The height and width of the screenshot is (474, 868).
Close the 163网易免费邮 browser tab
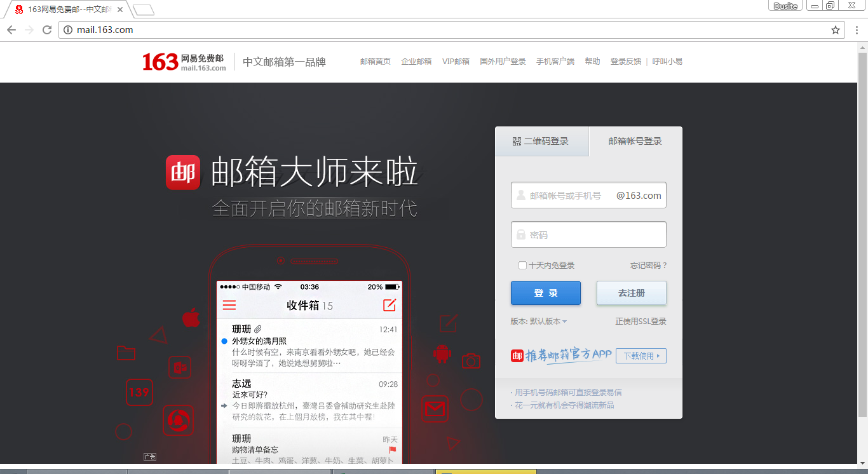[120, 10]
